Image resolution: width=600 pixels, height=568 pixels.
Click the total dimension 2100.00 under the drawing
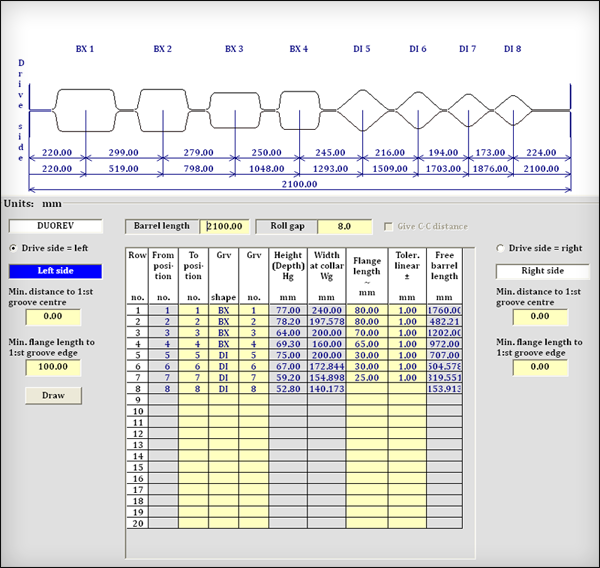tap(300, 184)
